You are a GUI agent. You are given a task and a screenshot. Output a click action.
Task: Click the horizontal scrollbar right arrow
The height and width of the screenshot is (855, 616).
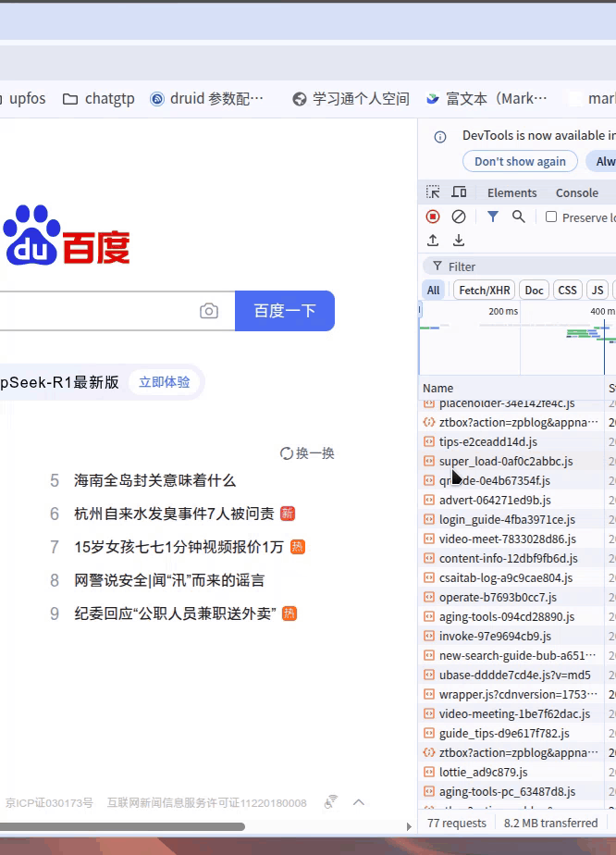point(409,826)
